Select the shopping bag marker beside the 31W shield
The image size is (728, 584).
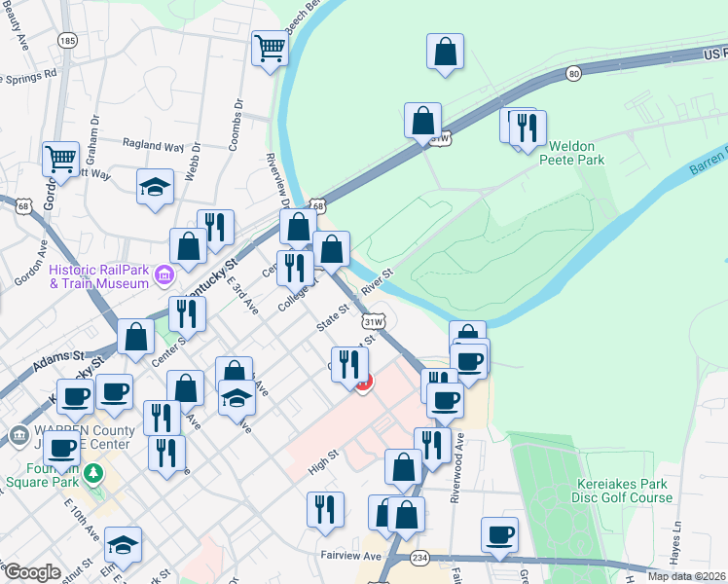(x=423, y=121)
